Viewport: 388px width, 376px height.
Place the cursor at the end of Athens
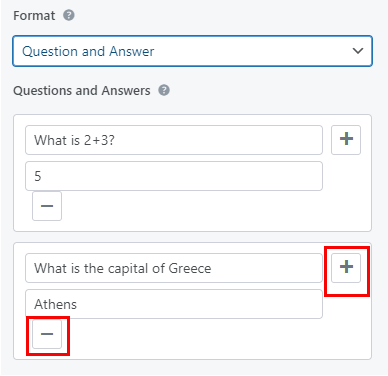point(77,304)
